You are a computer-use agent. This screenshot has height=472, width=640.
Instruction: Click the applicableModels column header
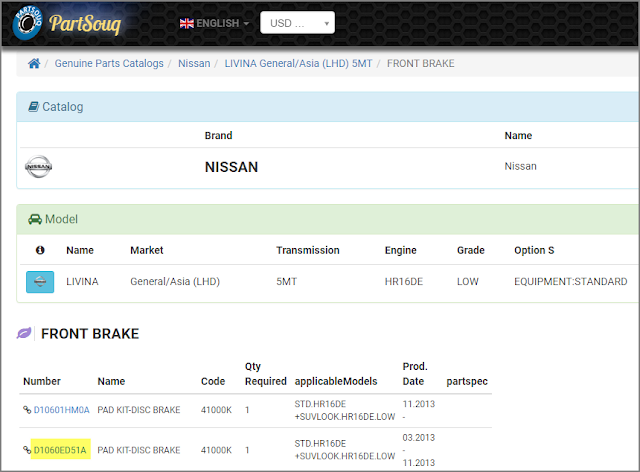[336, 381]
